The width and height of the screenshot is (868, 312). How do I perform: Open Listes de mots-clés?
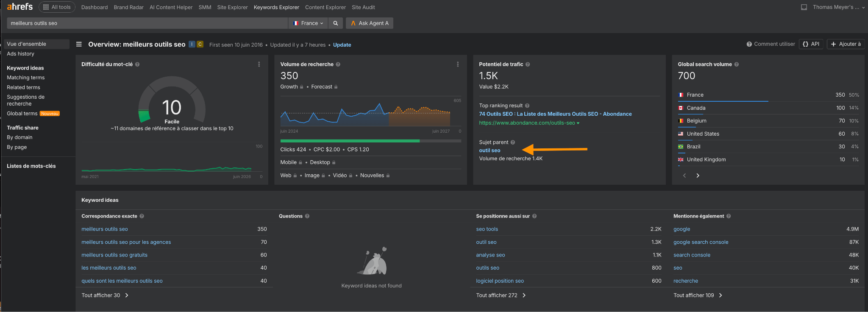31,166
